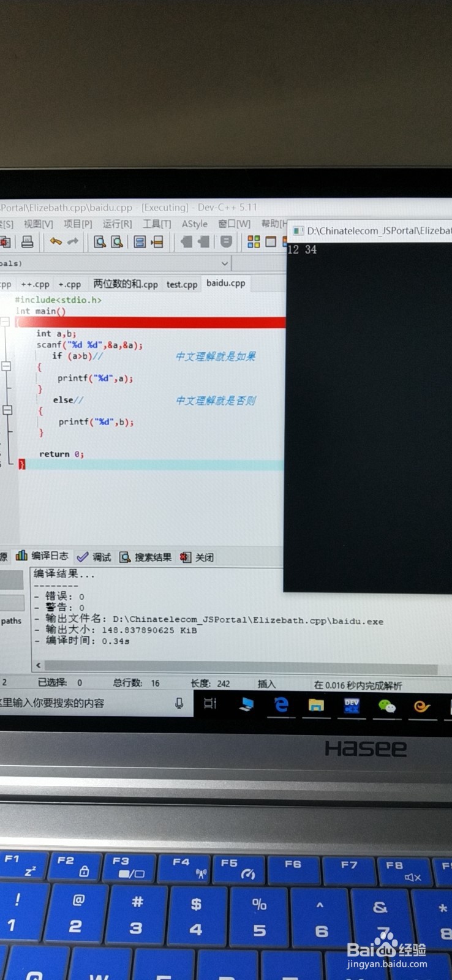452x980 pixels.
Task: Click the console window title bar
Action: point(371,231)
